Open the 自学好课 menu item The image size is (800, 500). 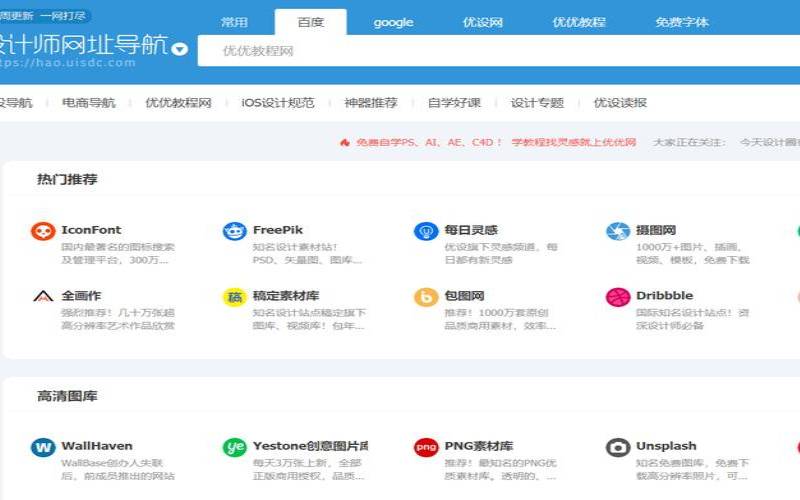(x=454, y=103)
